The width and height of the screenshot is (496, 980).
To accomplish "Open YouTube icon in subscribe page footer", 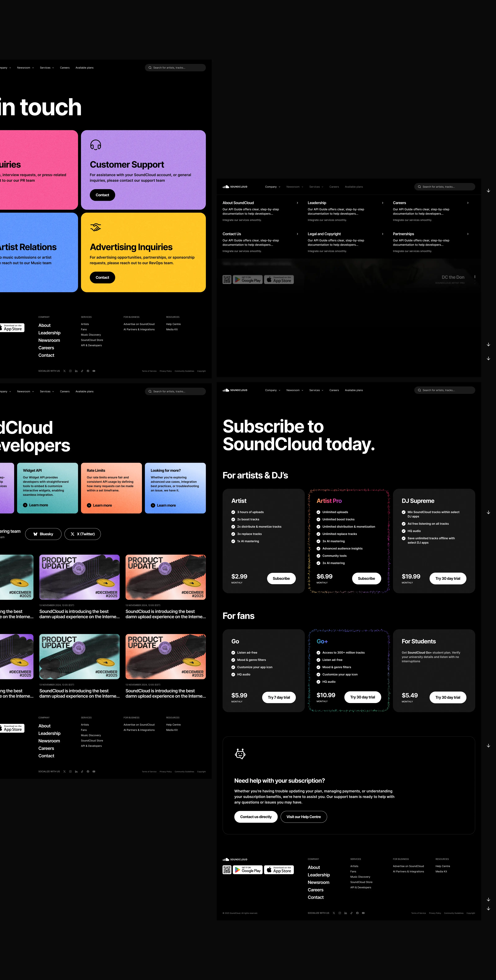I will coord(363,913).
